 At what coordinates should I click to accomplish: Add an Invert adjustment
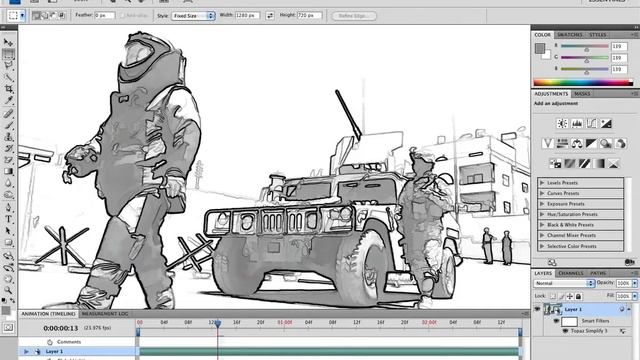pos(555,164)
